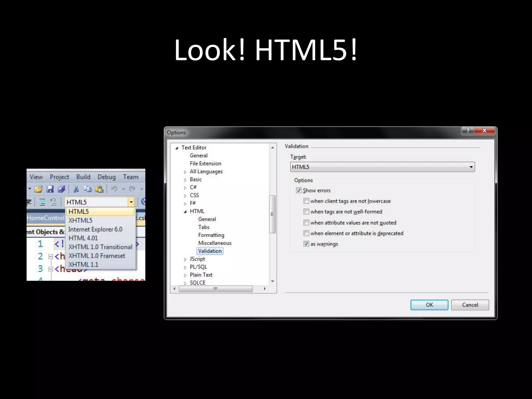
Task: Expand the PL/SQL tree node
Action: [x=185, y=267]
